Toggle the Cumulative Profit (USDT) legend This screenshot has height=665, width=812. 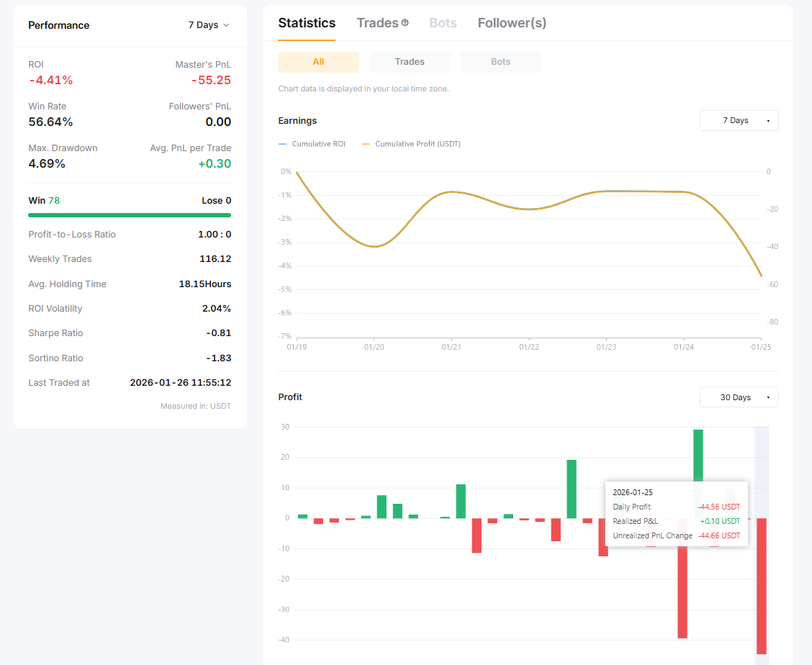[411, 144]
